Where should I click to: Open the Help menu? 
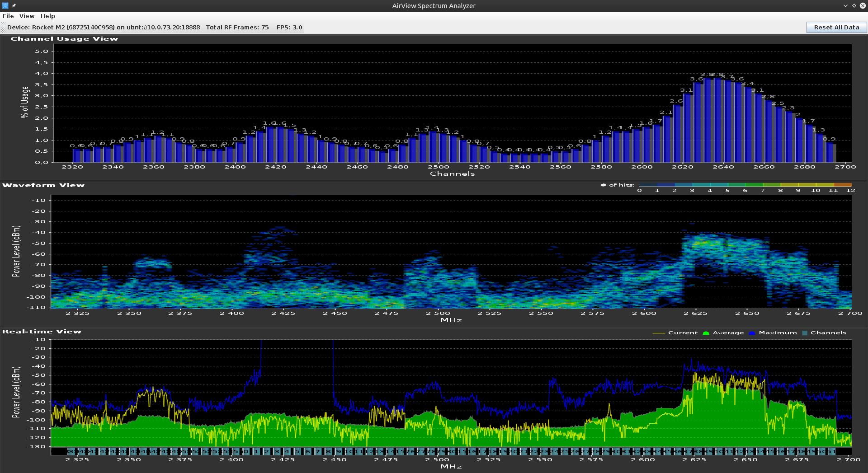[x=47, y=16]
